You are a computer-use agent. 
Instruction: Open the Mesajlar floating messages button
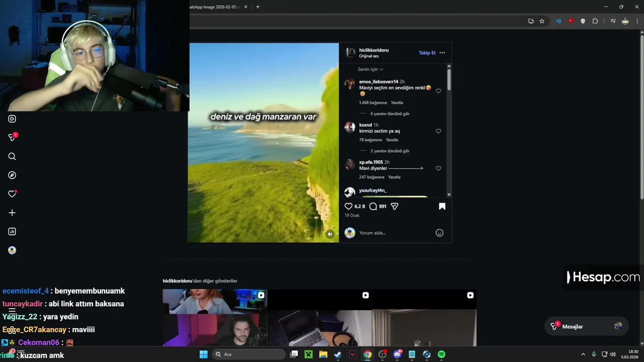point(587,326)
